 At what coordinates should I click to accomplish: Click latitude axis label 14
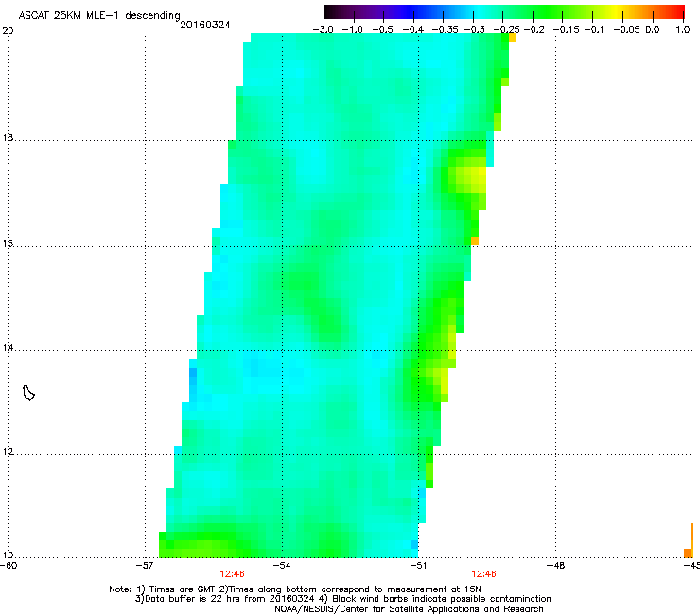click(8, 348)
